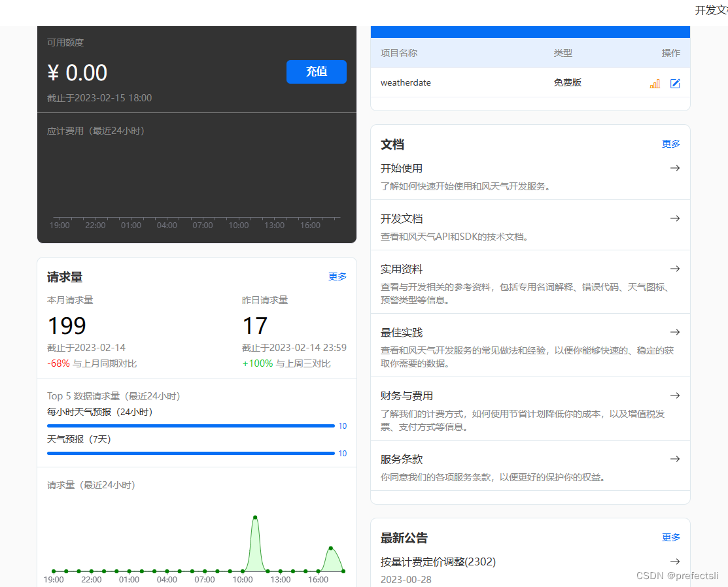This screenshot has width=728, height=587.
Task: Click arrow next to 开始使用
Action: pos(675,168)
